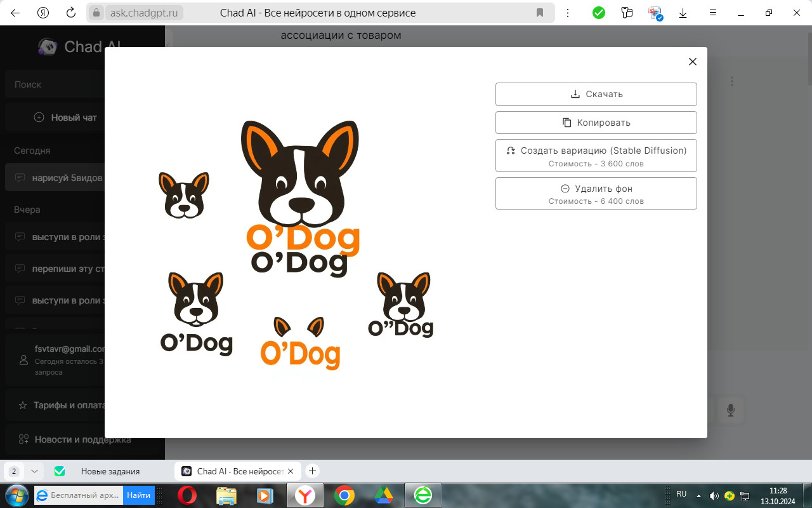Open the volume control in tray

714,495
